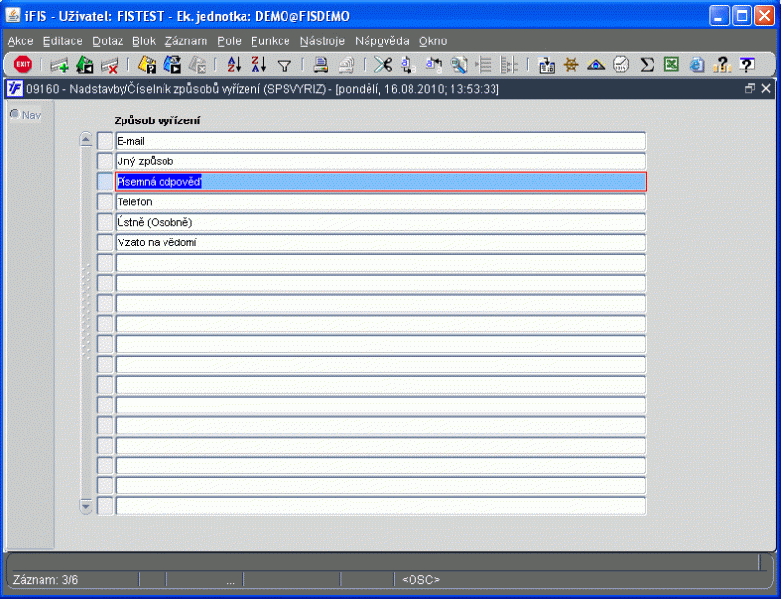
Task: Open the Dotaz menu
Action: pyautogui.click(x=108, y=41)
